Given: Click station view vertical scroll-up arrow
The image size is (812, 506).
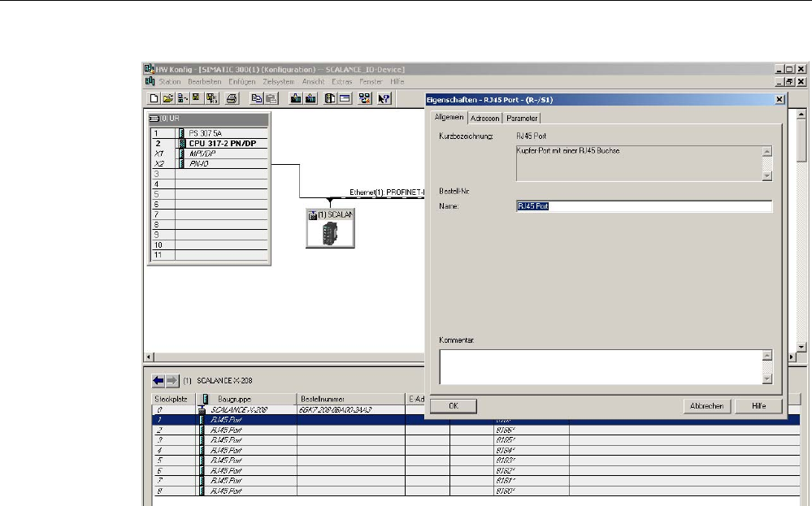Looking at the screenshot, I should tap(801, 114).
